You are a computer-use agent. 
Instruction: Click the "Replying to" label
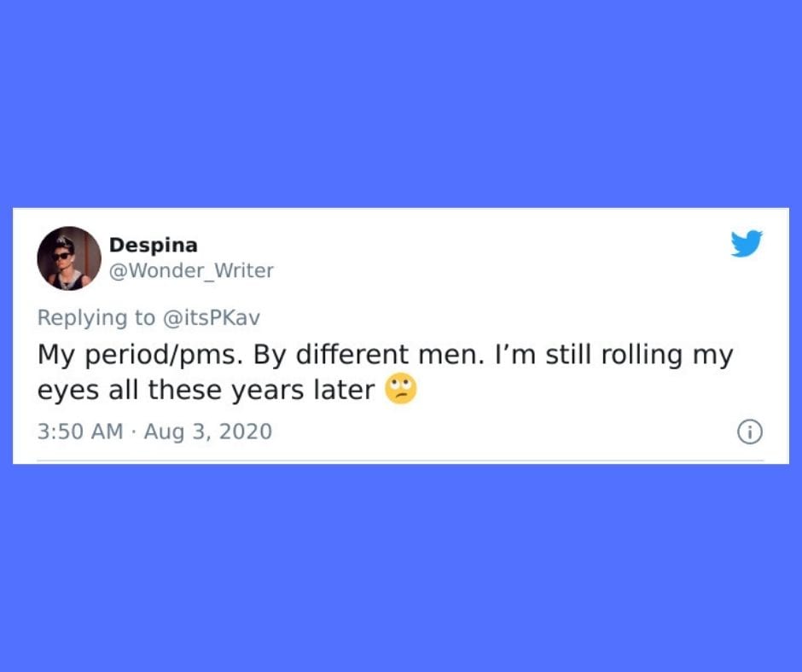(x=96, y=318)
